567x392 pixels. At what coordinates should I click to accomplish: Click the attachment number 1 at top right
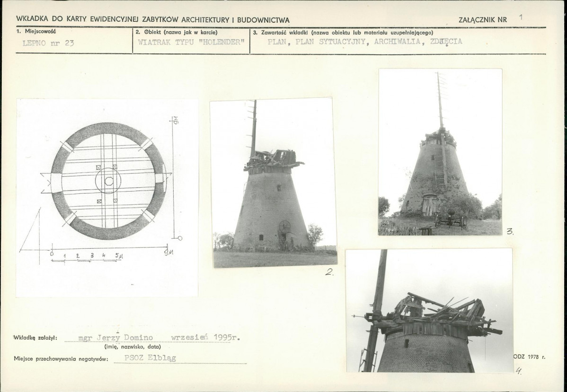(521, 17)
